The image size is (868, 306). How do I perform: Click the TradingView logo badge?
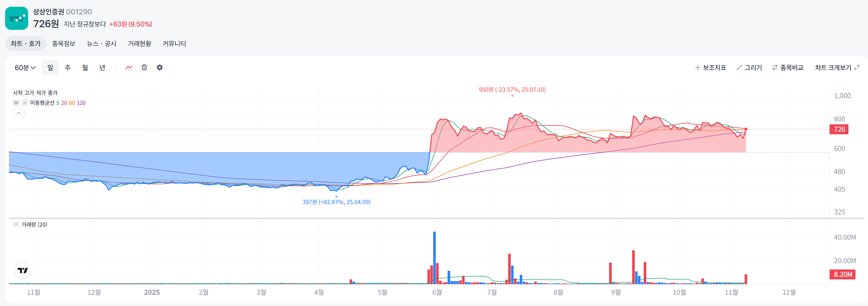(x=23, y=270)
